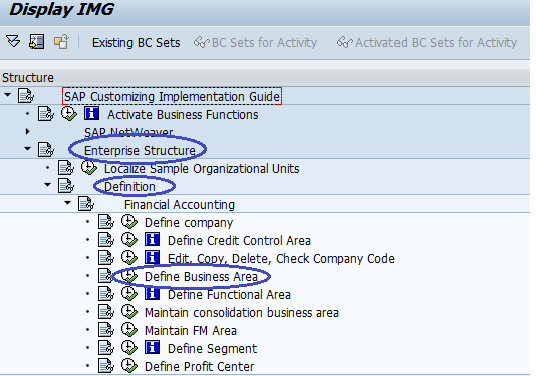Open documentation icon for Define Business Area
Screen dimensions: 536x376
click(x=106, y=276)
